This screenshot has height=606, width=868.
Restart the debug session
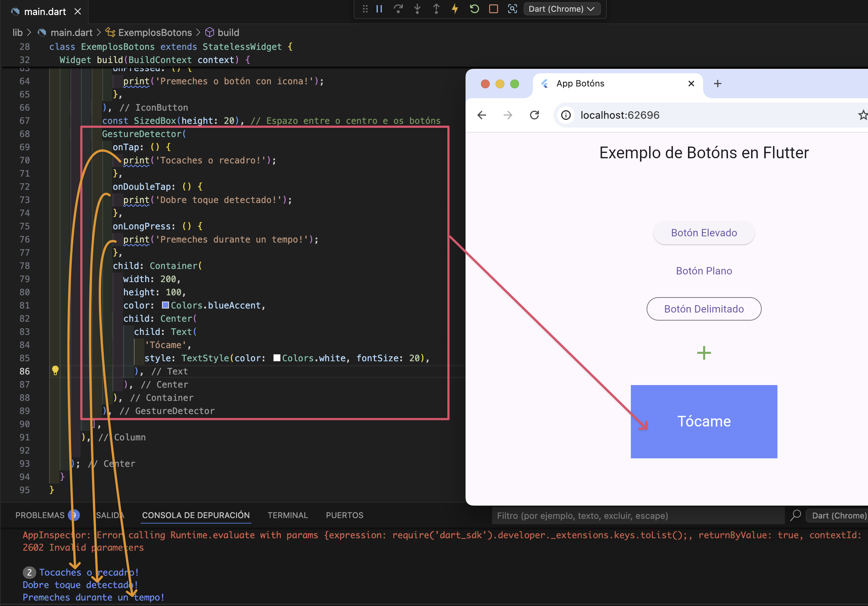click(474, 9)
